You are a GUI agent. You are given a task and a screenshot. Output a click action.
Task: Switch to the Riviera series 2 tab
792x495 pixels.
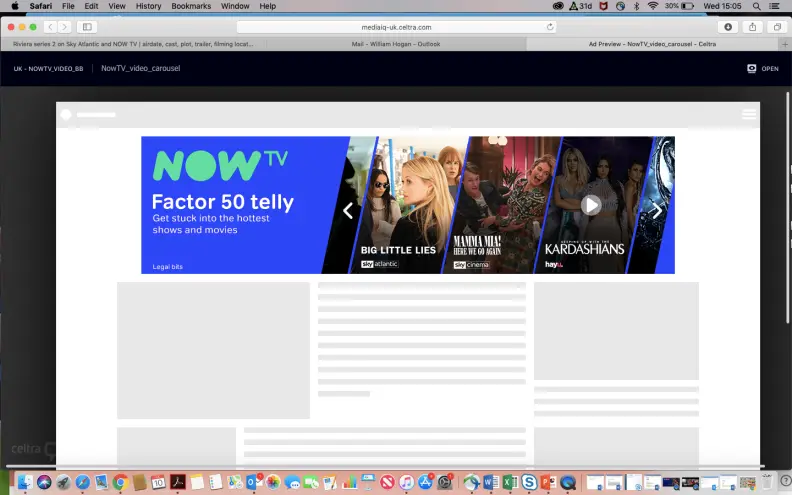click(133, 44)
